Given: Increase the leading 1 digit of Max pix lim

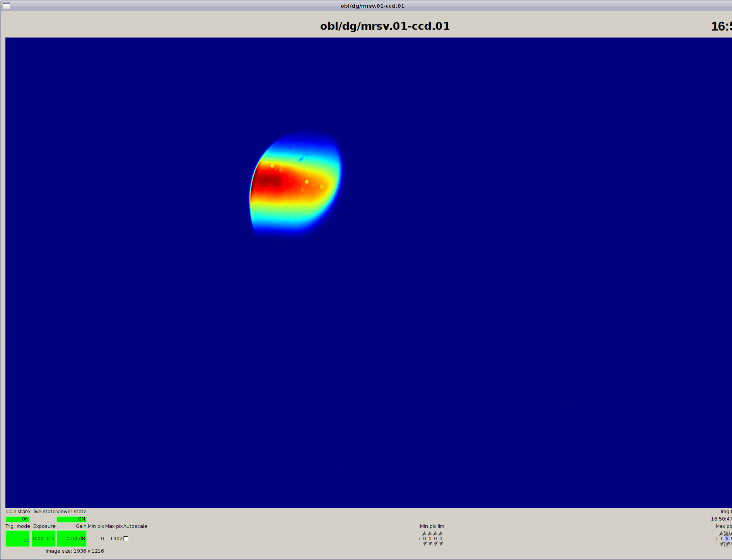Looking at the screenshot, I should tap(721, 533).
